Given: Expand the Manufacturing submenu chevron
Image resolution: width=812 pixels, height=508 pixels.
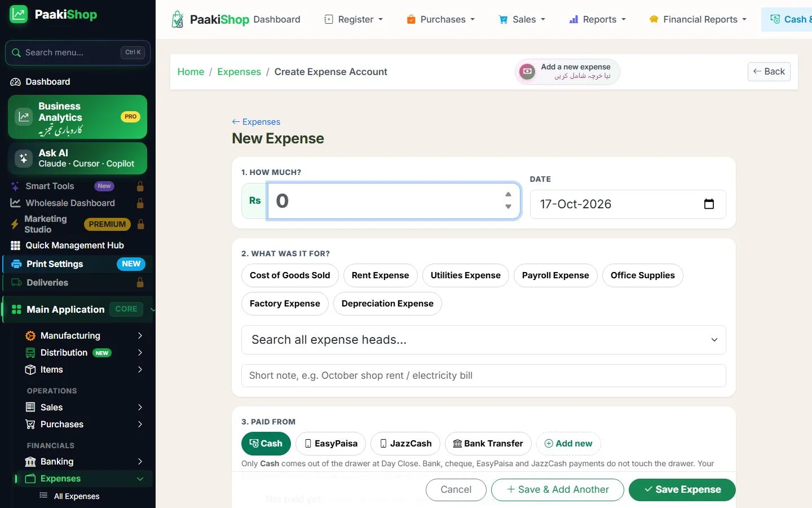Looking at the screenshot, I should [140, 336].
